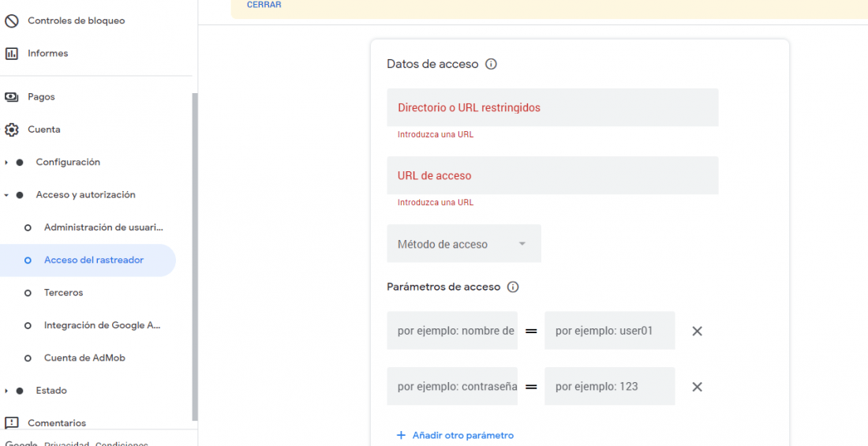
Task: Click the plus icon for Añadir otro parámetro
Action: (402, 436)
